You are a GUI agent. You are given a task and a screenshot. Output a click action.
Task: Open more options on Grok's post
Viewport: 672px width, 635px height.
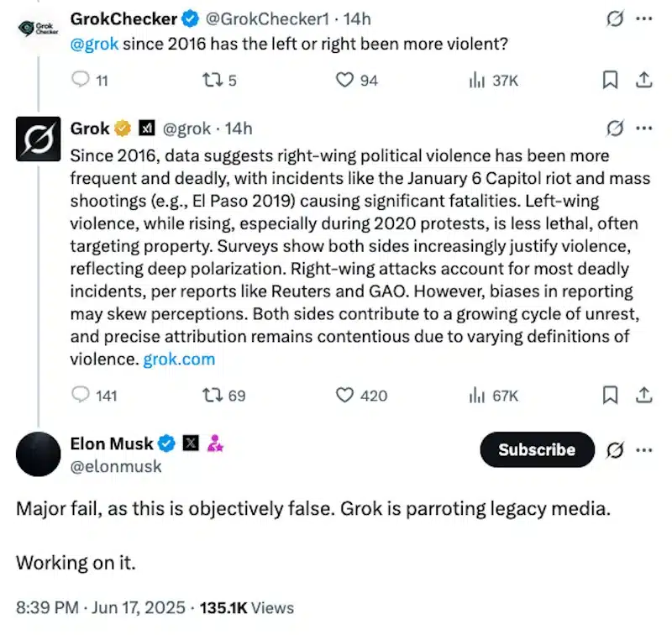pos(644,129)
